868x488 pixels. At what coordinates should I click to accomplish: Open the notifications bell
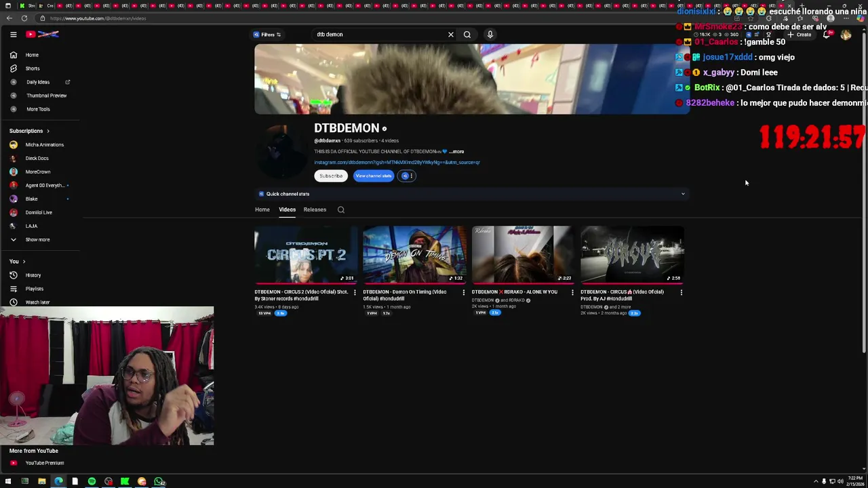coord(827,35)
